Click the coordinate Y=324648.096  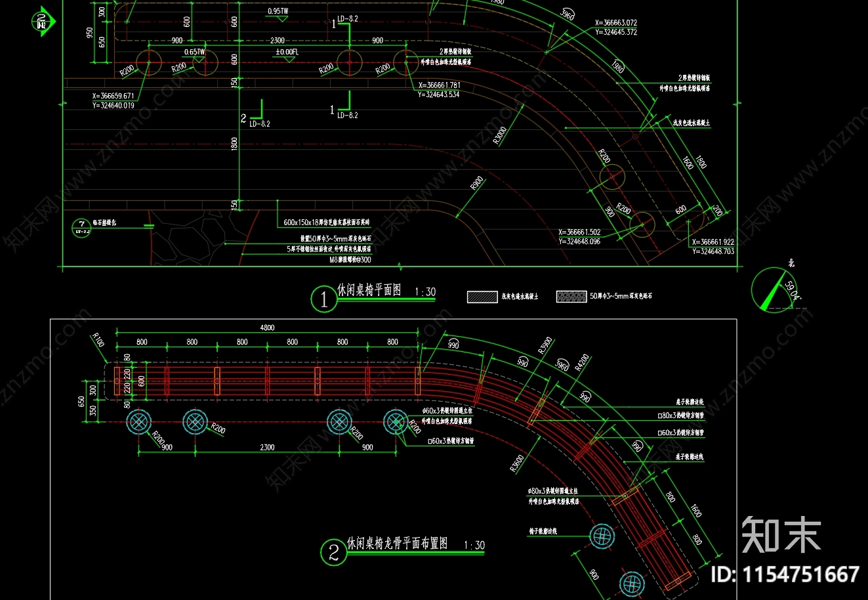pos(579,242)
